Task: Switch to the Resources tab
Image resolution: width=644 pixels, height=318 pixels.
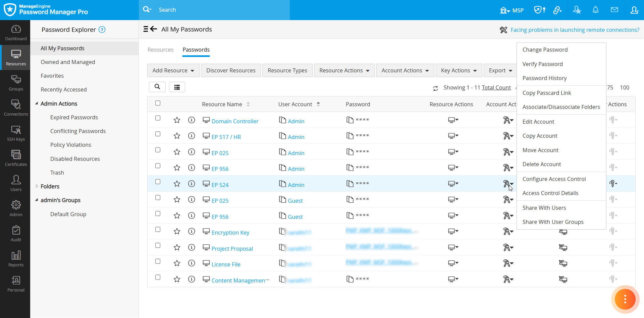Action: (x=160, y=50)
